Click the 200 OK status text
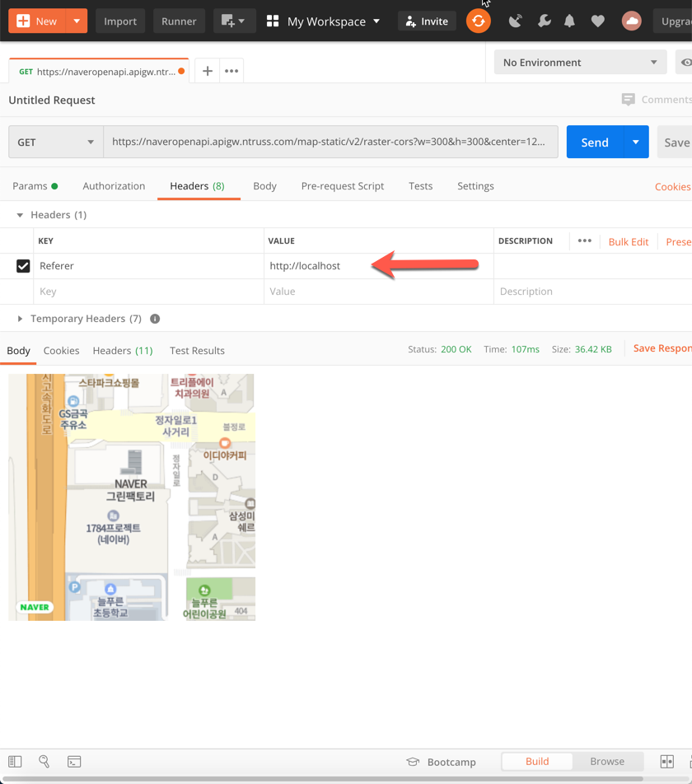This screenshot has width=692, height=784. pyautogui.click(x=456, y=349)
